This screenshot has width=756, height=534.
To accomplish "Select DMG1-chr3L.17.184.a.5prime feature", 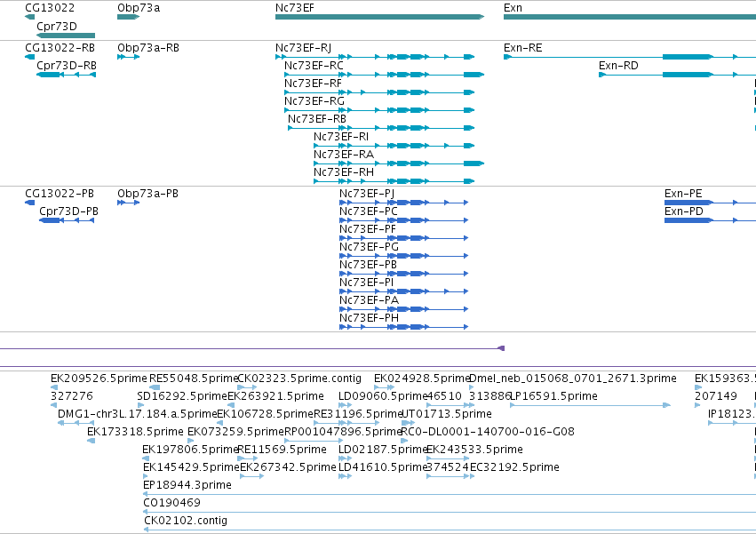I will [x=137, y=414].
